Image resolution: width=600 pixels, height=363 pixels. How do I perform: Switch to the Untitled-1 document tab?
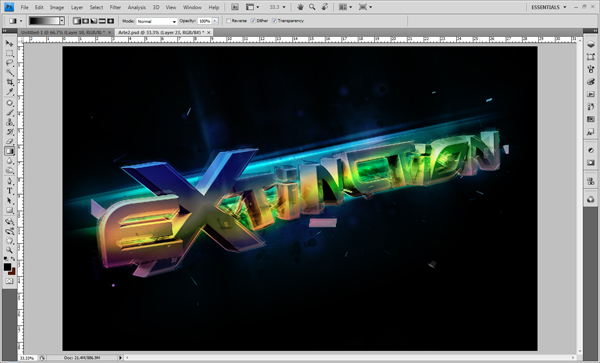point(64,33)
